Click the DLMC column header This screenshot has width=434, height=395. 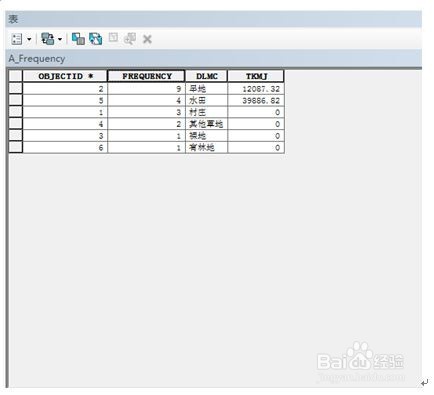pos(206,76)
